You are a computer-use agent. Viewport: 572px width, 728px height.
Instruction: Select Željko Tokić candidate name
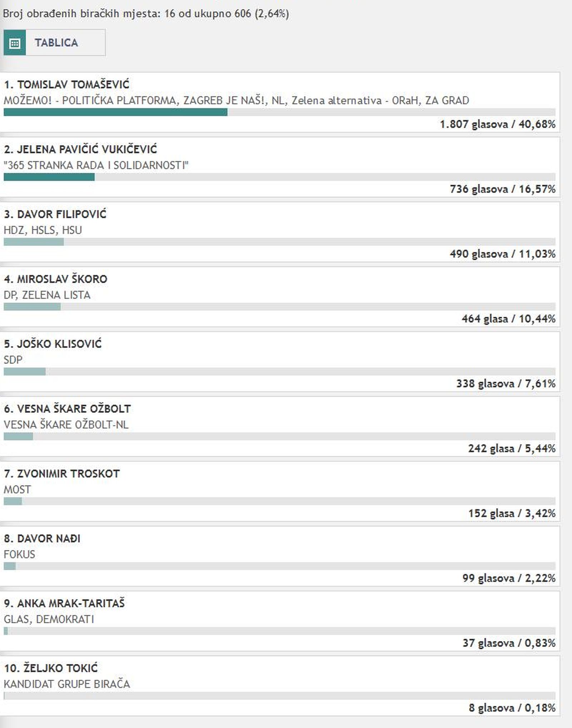[51, 668]
